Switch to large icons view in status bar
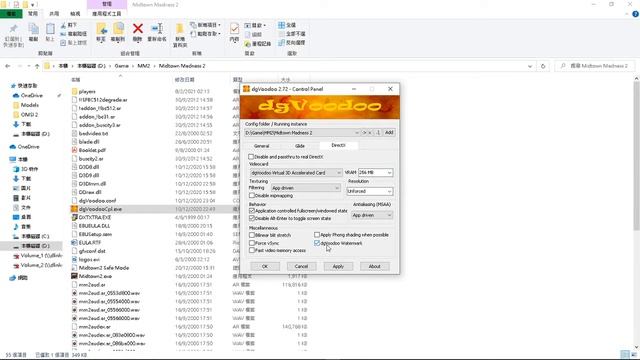Viewport: 640px width, 360px height. click(x=634, y=354)
